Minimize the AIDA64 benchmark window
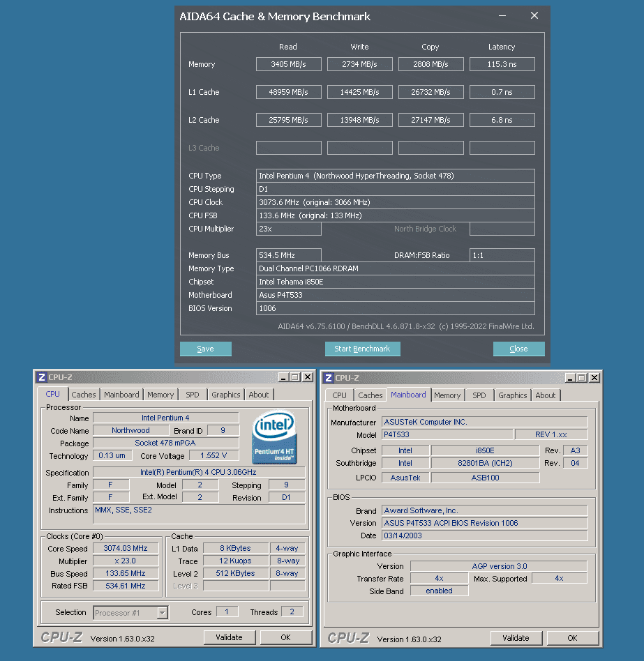644x661 pixels. (502, 16)
